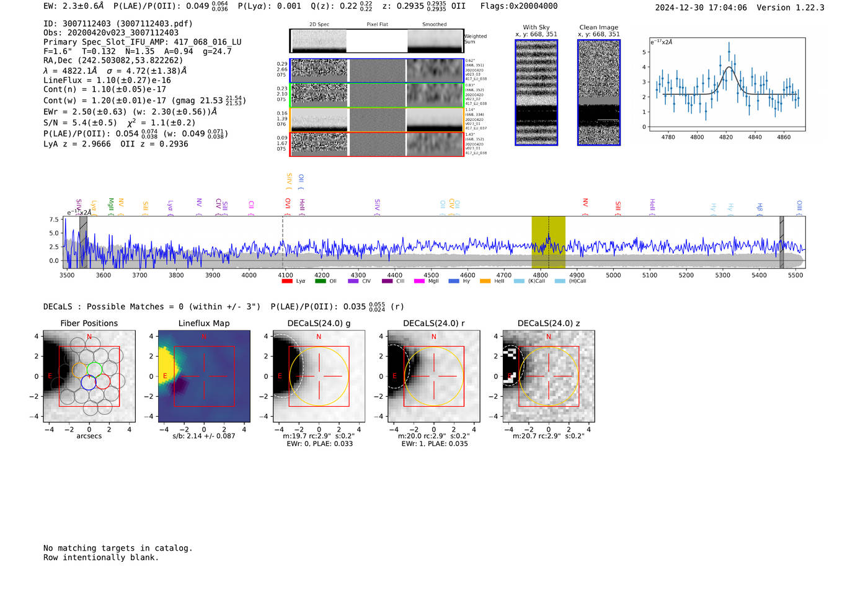
Task: Click the Q(z): 0.22 header value
Action: 342,6
